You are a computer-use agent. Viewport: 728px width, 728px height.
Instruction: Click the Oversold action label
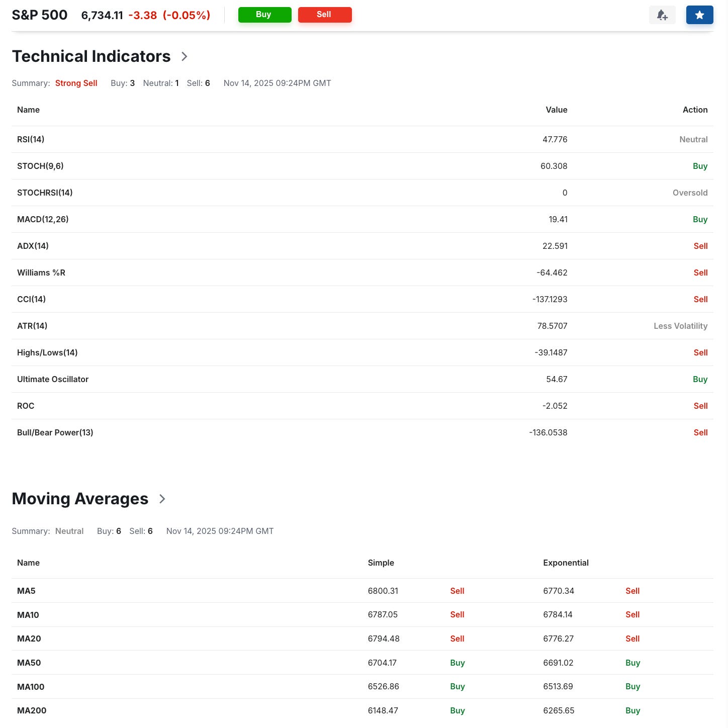[x=690, y=193]
